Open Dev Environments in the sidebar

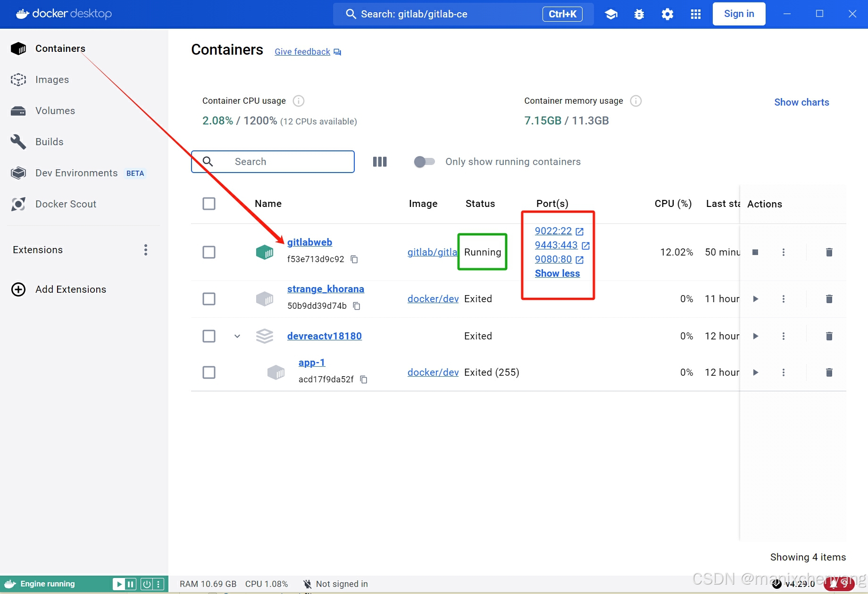point(76,173)
